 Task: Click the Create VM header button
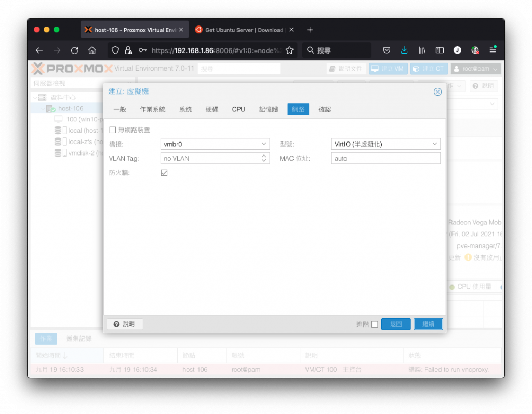(x=388, y=69)
